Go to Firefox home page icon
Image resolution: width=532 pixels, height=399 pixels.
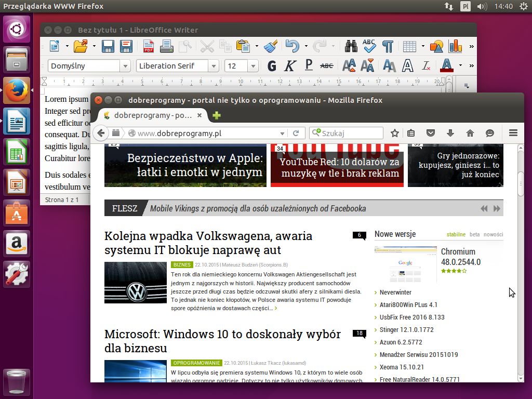[470, 133]
